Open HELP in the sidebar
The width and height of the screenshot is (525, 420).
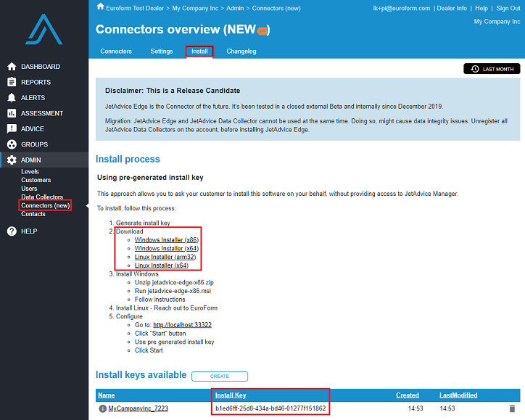(29, 231)
